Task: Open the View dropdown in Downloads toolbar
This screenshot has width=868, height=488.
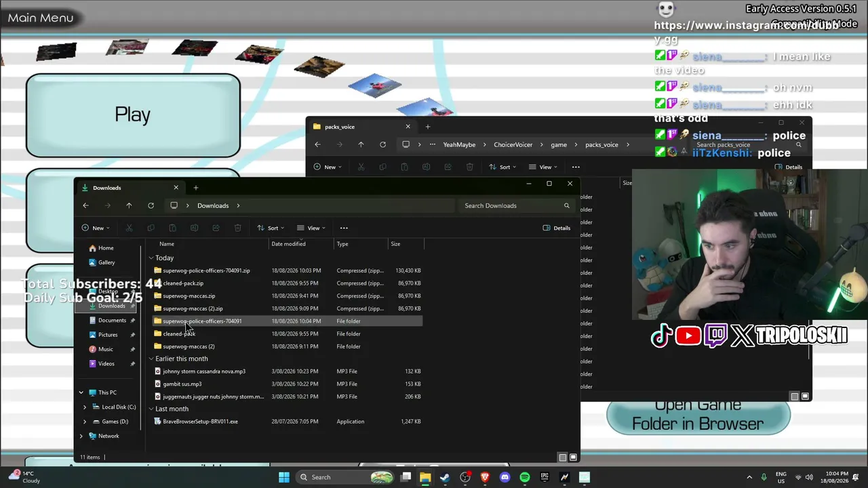Action: tap(311, 228)
